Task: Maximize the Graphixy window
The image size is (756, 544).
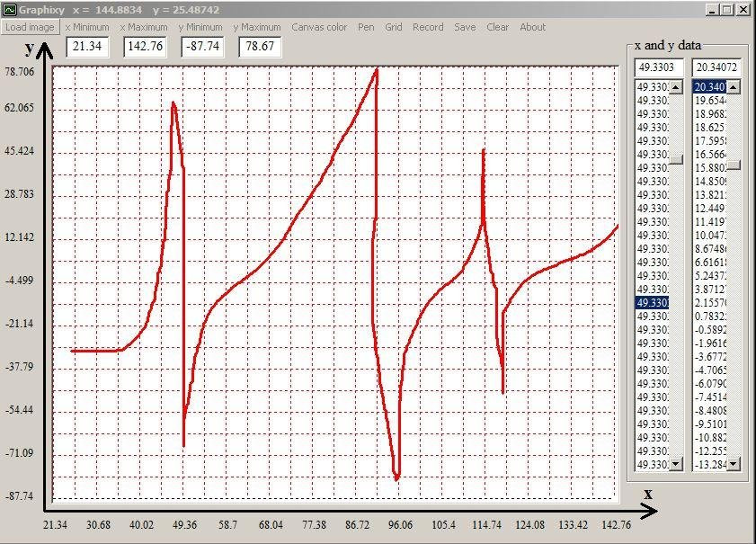Action: click(x=727, y=10)
